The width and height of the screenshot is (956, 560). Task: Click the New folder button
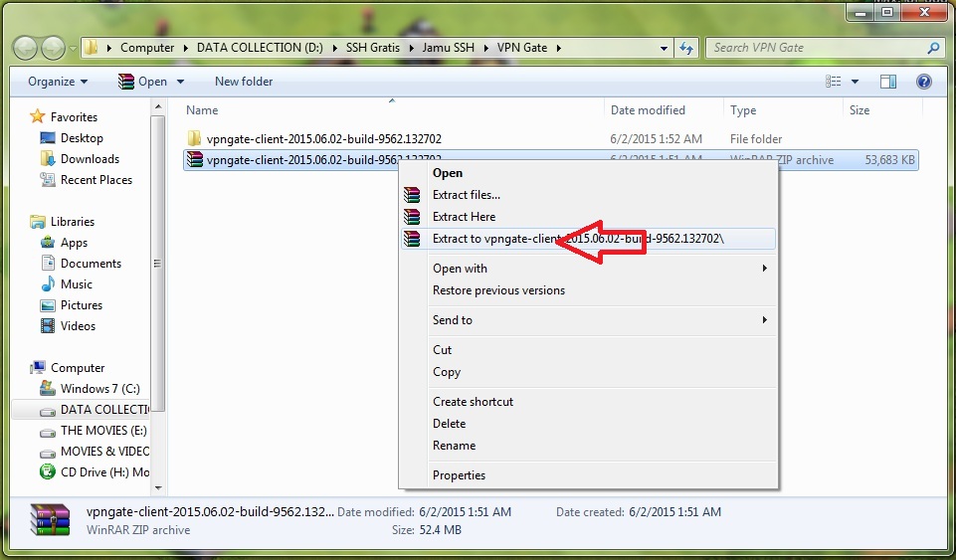(x=244, y=82)
